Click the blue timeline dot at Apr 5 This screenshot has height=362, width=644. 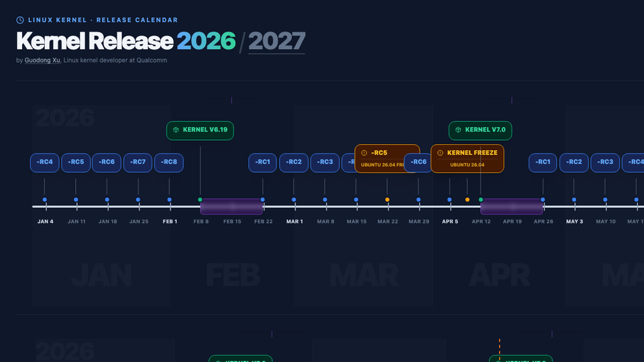click(449, 200)
